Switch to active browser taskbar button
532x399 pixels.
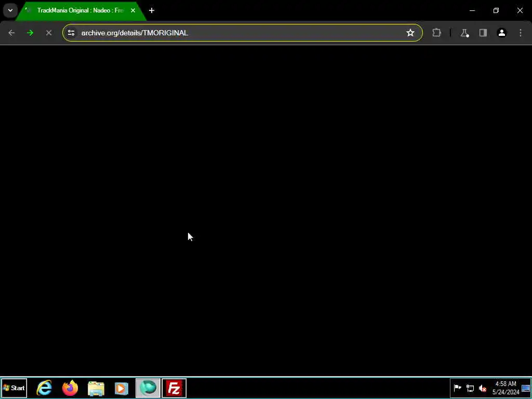(148, 388)
